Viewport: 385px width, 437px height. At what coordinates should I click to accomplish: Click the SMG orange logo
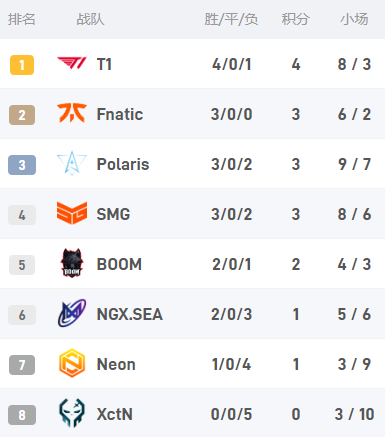coord(72,213)
